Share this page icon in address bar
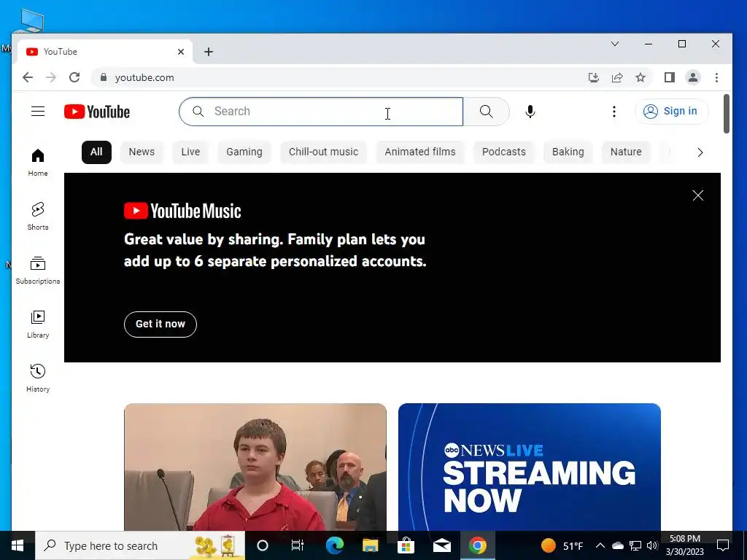The height and width of the screenshot is (560, 747). pos(617,77)
